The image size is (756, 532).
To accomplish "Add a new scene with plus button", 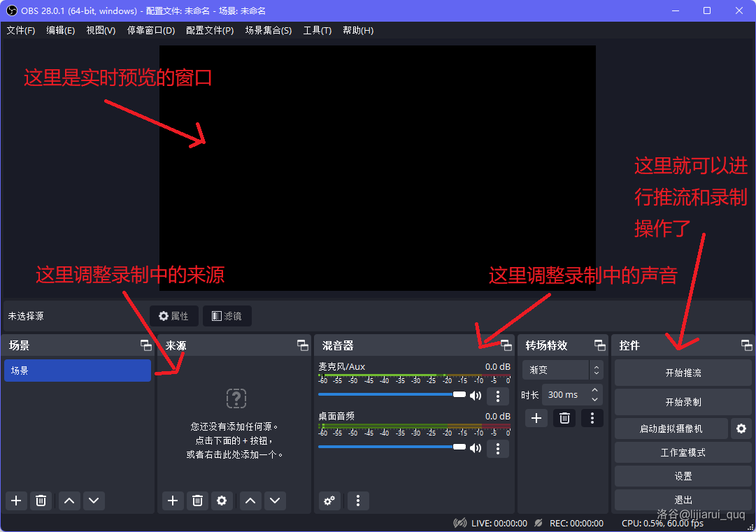I will tap(16, 501).
